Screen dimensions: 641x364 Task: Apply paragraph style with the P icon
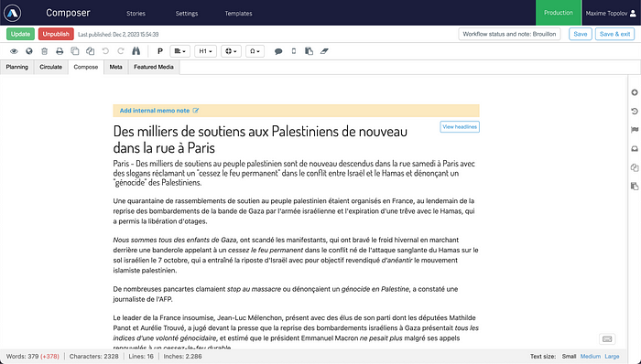(160, 51)
